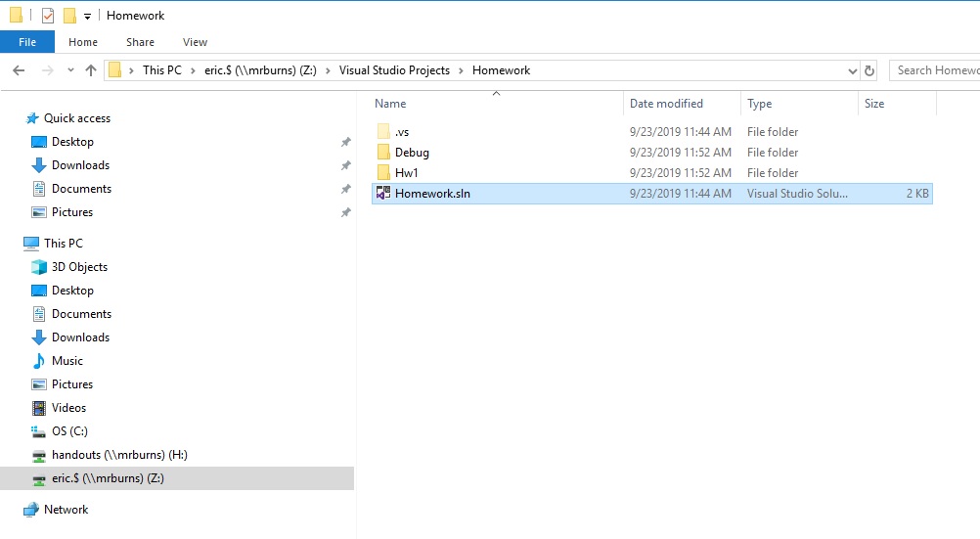This screenshot has width=980, height=539.
Task: Expand the chevron after Visual Studio Projects
Action: pos(462,70)
